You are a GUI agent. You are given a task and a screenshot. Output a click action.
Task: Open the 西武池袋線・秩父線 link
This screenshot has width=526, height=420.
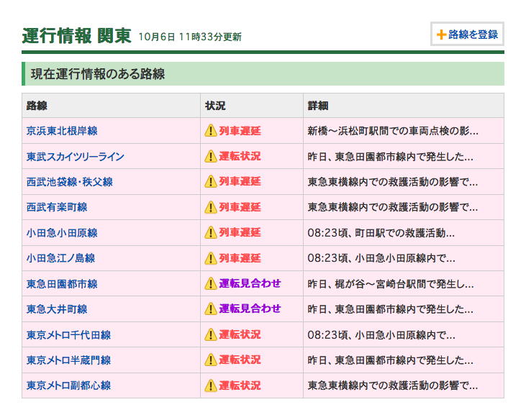pyautogui.click(x=70, y=182)
